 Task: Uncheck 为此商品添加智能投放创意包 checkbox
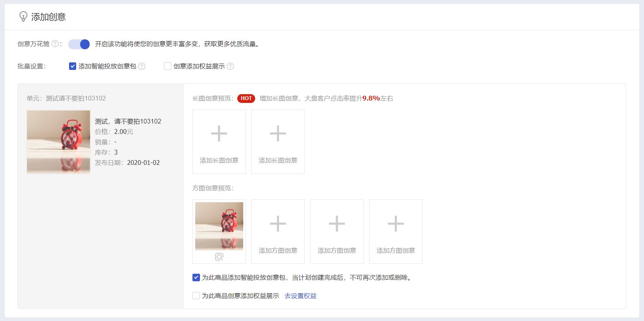pyautogui.click(x=196, y=277)
